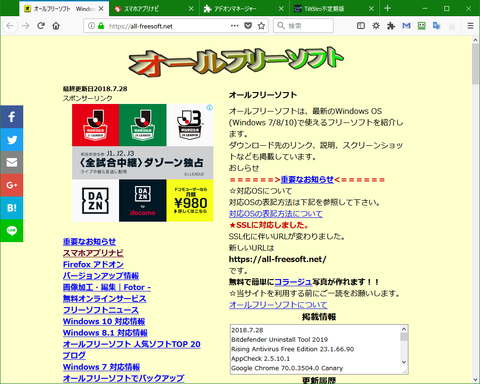Screen dimensions: 480x384
Task: Open the バージョンアップ情報 link
Action: (x=101, y=276)
